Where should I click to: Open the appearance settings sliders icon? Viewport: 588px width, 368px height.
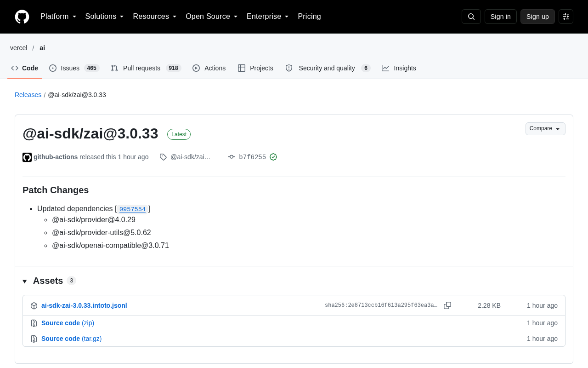click(x=566, y=17)
